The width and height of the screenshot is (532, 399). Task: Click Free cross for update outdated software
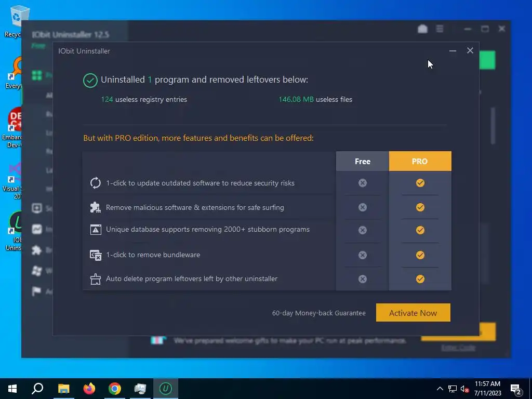362,183
